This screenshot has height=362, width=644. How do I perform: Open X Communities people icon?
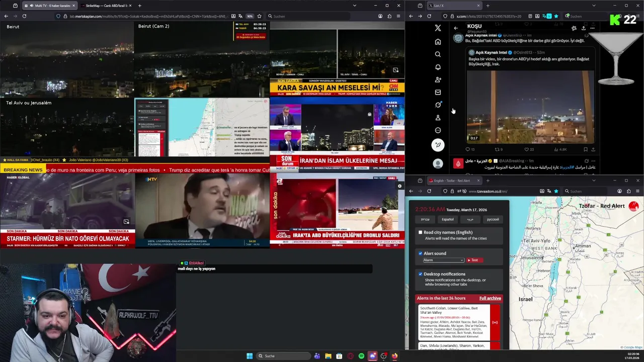pos(438,79)
